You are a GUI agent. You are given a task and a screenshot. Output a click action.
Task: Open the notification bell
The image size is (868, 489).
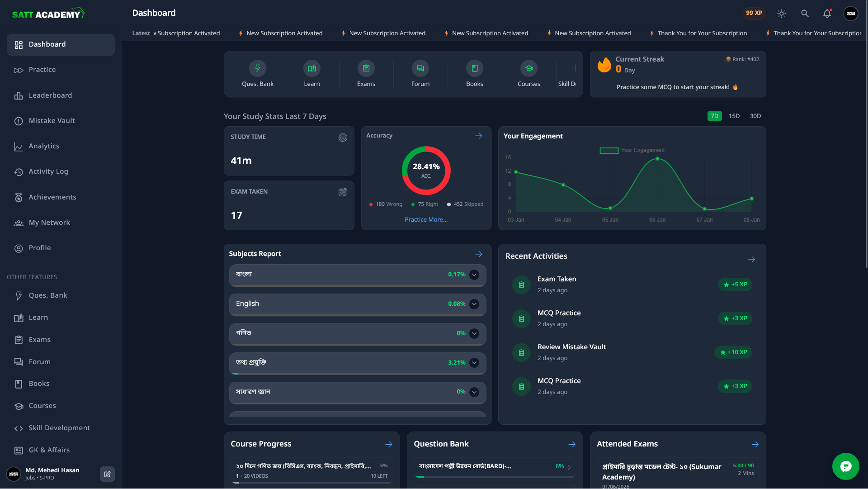827,14
